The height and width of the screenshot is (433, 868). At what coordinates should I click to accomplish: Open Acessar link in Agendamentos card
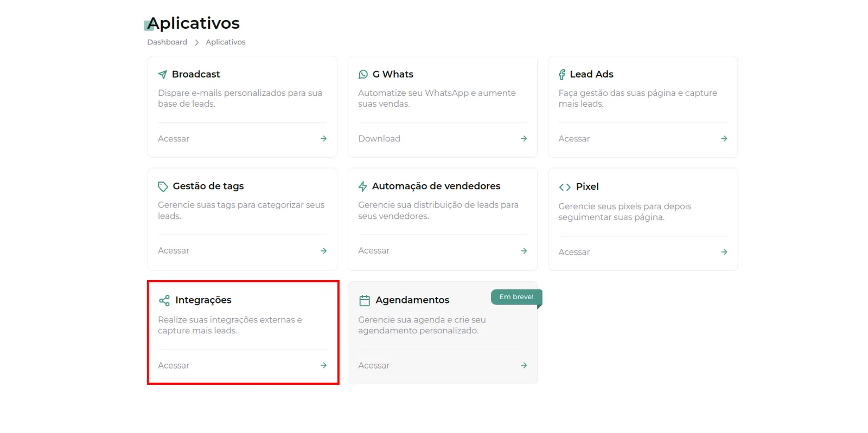point(374,366)
